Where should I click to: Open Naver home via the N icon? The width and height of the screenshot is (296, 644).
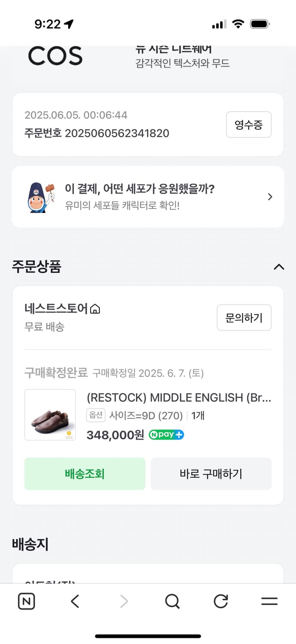(26, 601)
